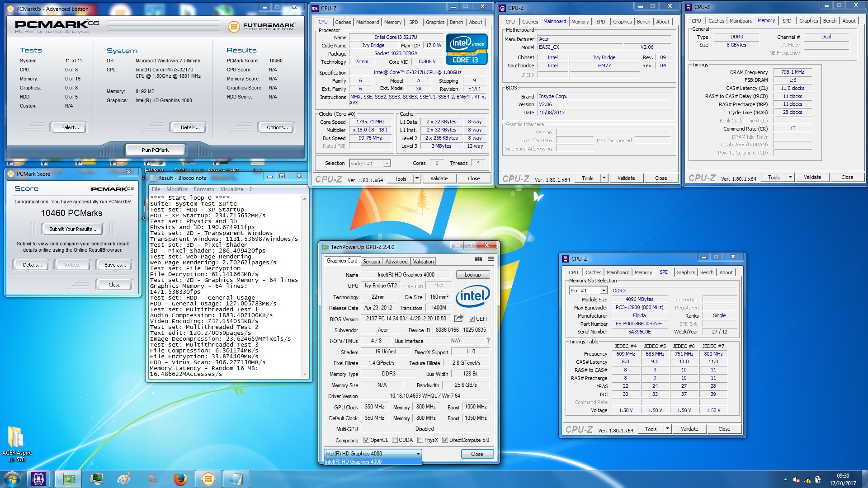The image size is (868, 488).
Task: Click Save as... in PCMark Score
Action: (115, 265)
